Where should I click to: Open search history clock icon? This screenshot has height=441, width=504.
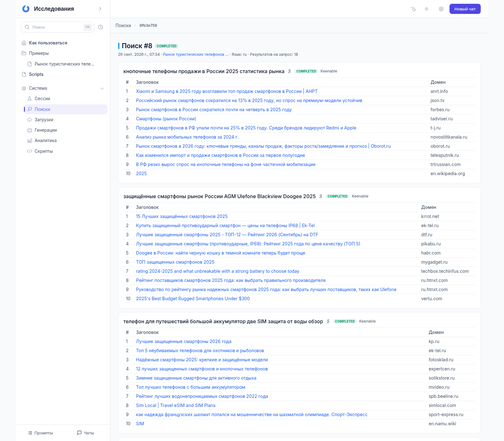[100, 27]
